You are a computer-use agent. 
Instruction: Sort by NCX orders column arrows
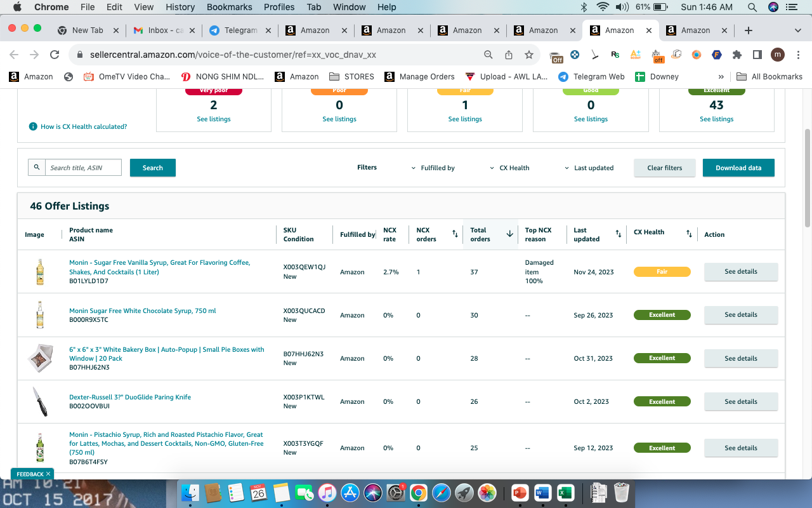point(455,234)
